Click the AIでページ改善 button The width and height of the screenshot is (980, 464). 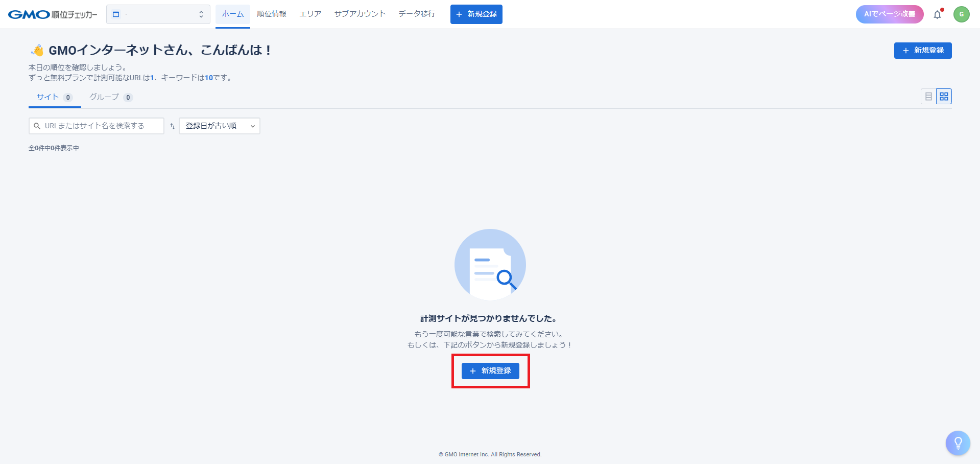click(890, 14)
